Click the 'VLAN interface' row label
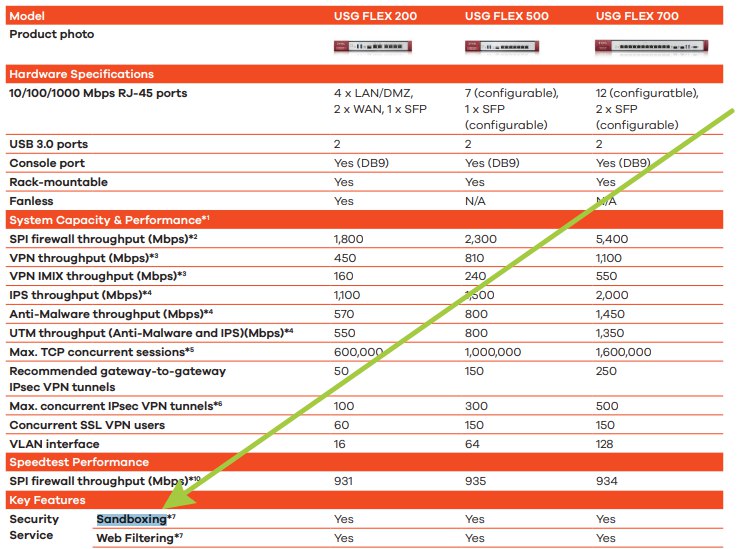 pos(54,444)
